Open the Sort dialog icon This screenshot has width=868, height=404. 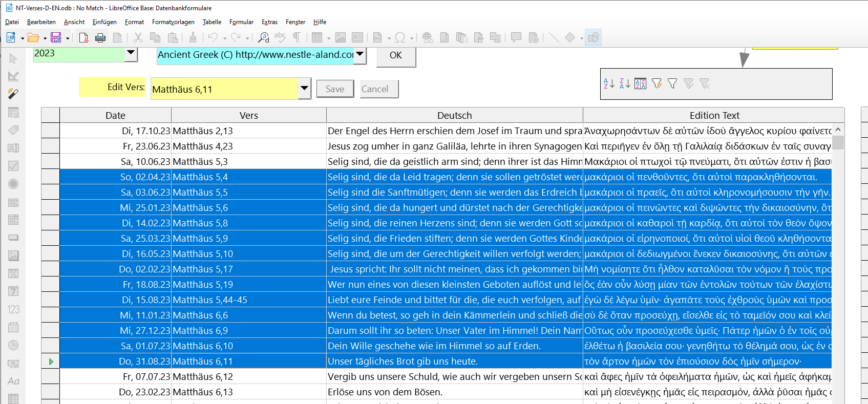click(x=640, y=83)
